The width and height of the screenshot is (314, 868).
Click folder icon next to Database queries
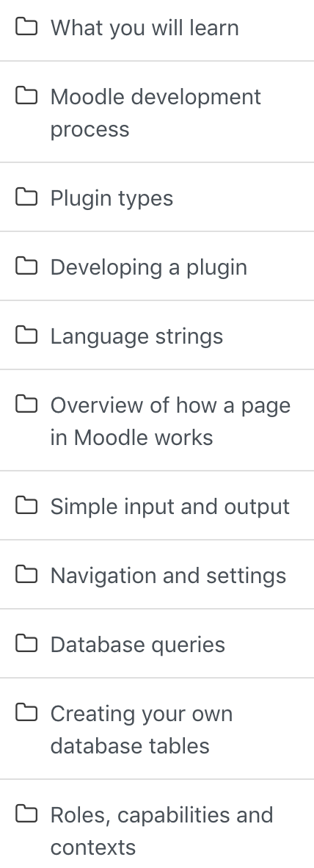(26, 643)
